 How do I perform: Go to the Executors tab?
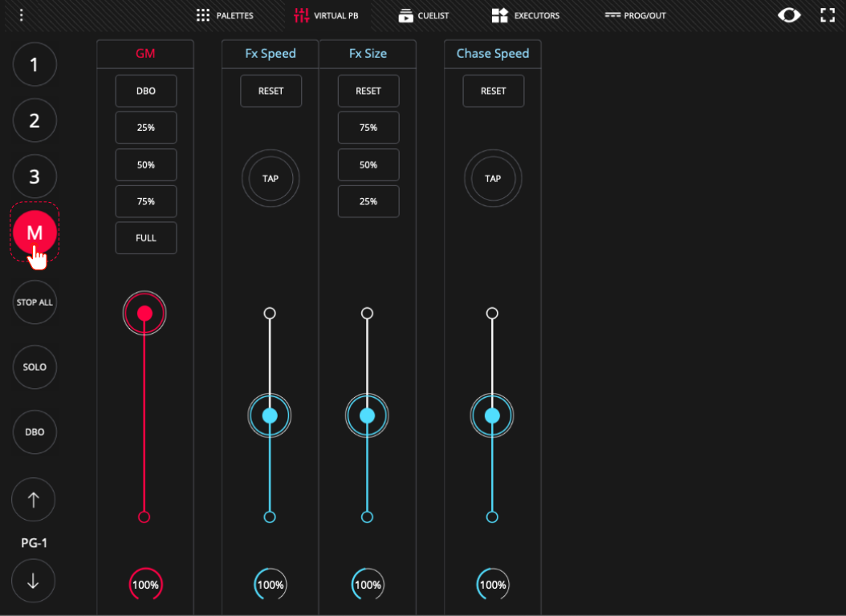526,15
